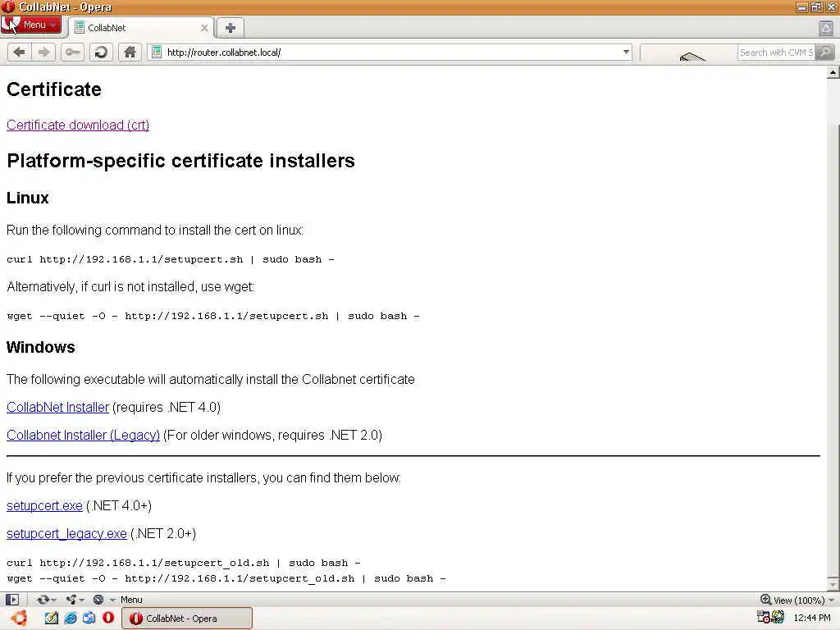
Task: Focus the address bar URL field
Action: click(391, 52)
